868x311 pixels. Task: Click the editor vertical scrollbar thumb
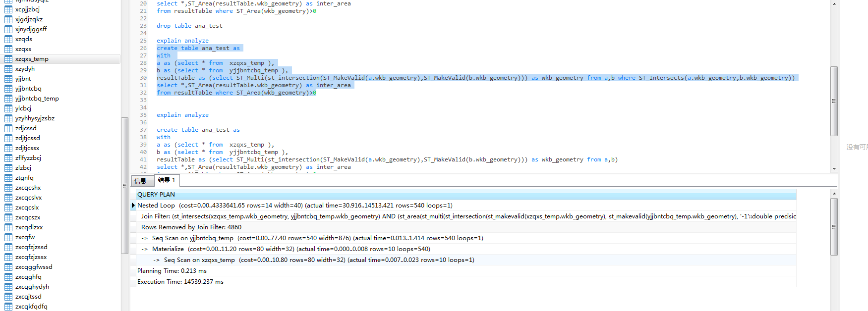[x=834, y=101]
